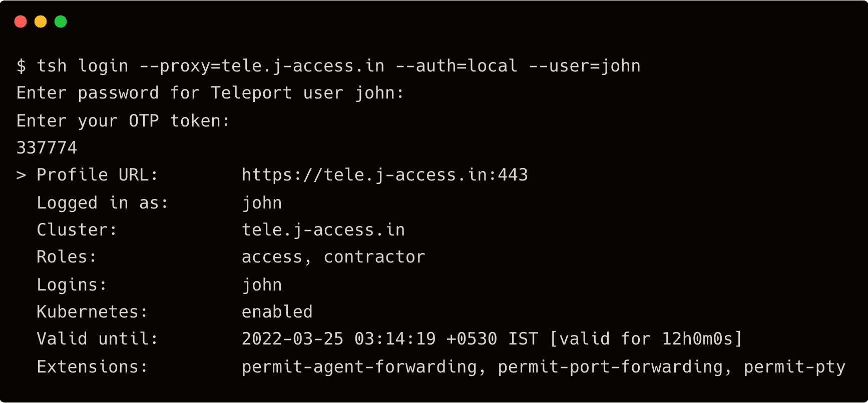This screenshot has width=868, height=403.
Task: Click the Enter password for Teleport prompt line
Action: [x=210, y=93]
